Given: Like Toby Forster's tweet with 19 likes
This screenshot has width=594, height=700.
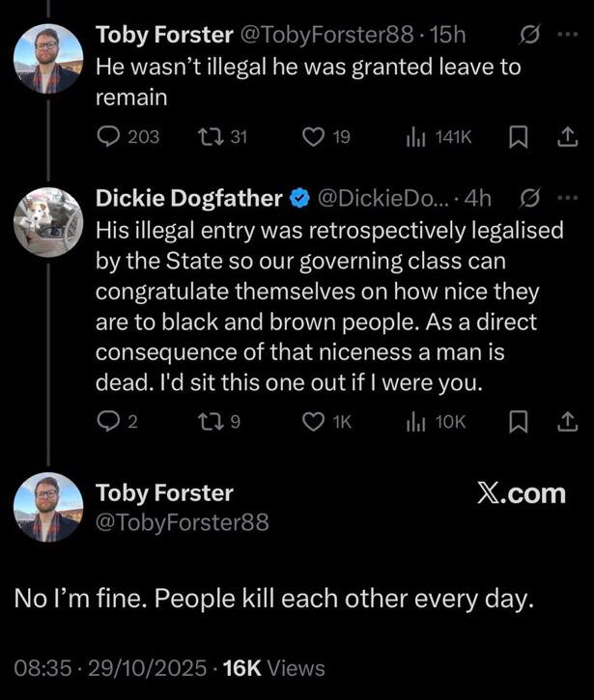Looking at the screenshot, I should point(315,138).
